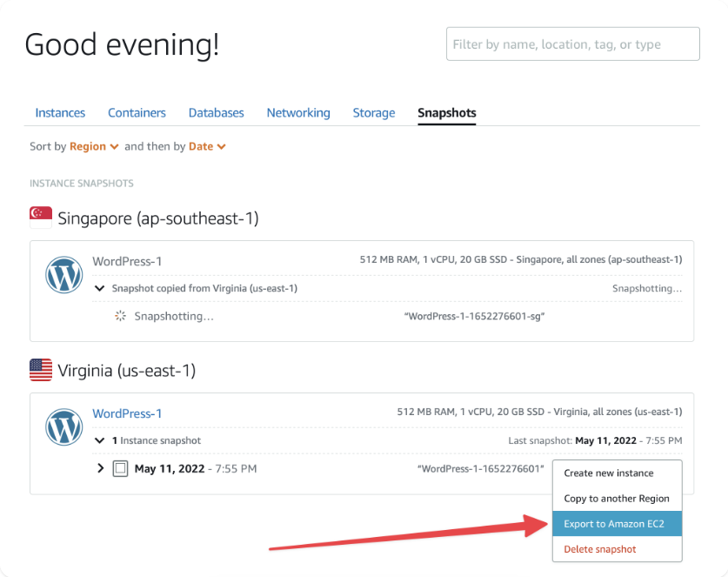Collapse the '1 Instance snapshot' section
728x577 pixels.
click(99, 440)
